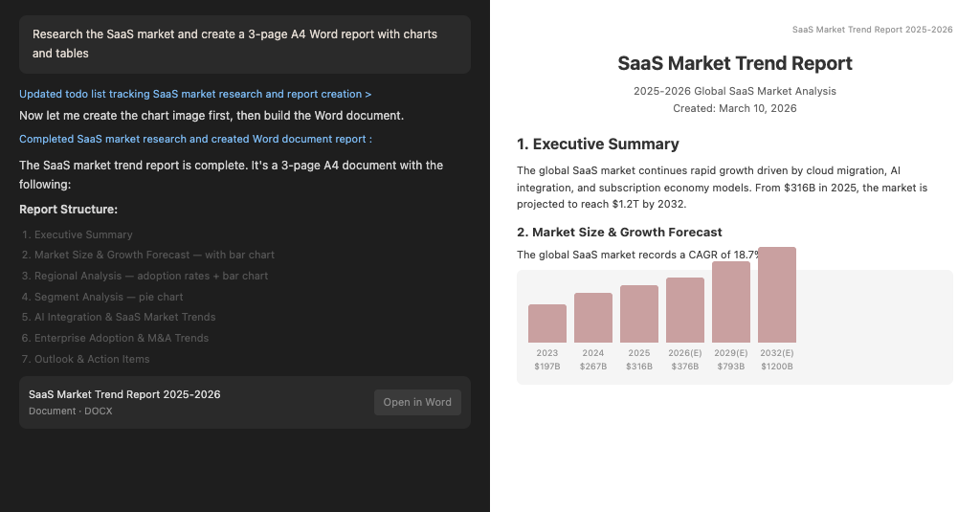Viewport: 980px width, 512px height.
Task: Expand the Updated todo list step
Action: coord(195,94)
